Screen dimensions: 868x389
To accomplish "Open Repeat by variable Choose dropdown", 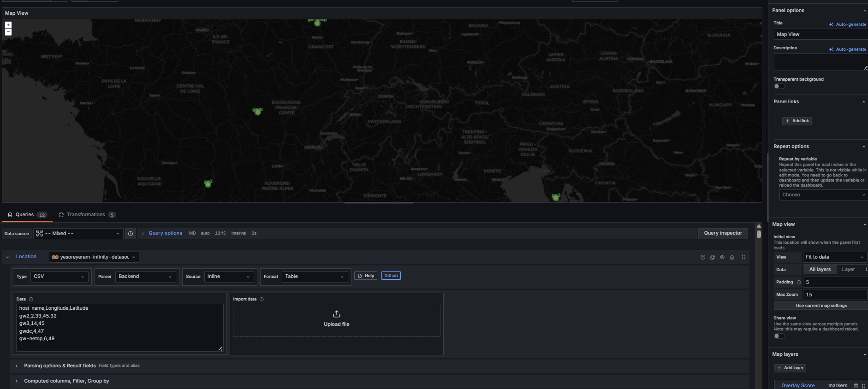I will click(x=823, y=195).
